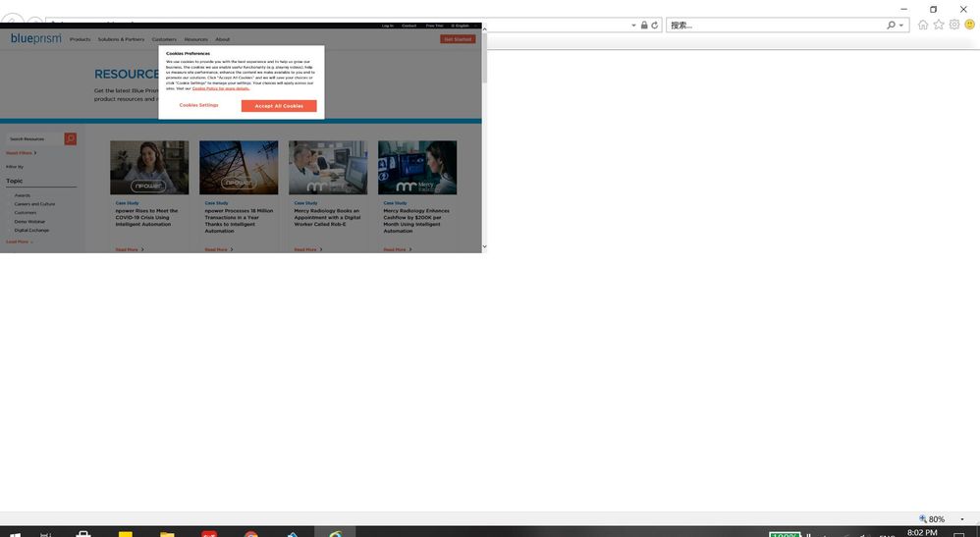Click the page scrollbar down arrow
This screenshot has width=980, height=537.
[x=484, y=247]
